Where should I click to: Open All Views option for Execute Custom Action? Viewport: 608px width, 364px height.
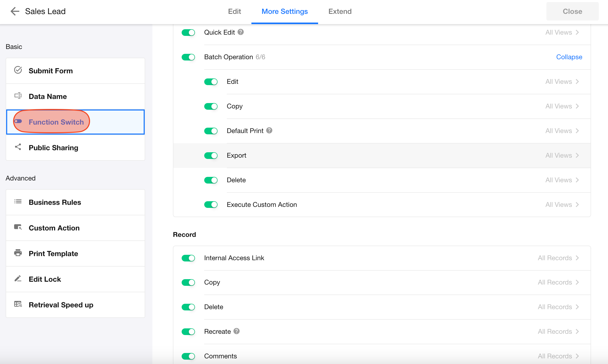[x=562, y=205]
